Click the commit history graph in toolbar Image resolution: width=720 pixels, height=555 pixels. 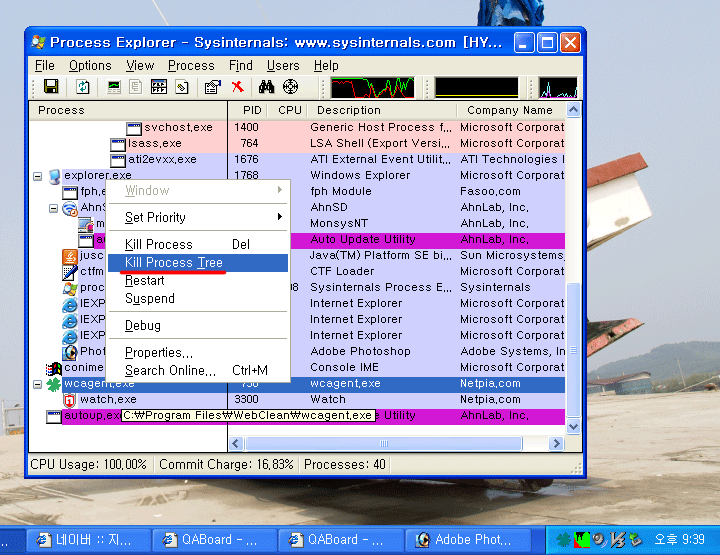click(x=477, y=87)
